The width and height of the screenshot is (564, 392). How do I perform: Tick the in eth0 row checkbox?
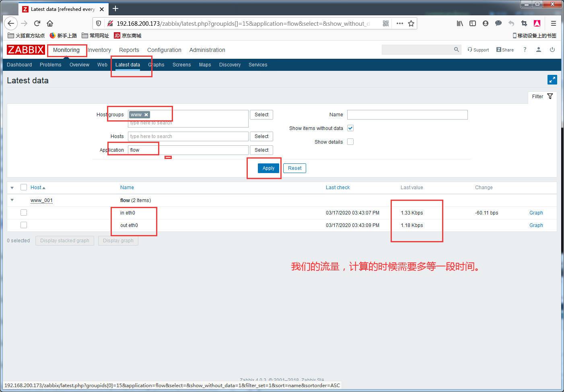[24, 213]
